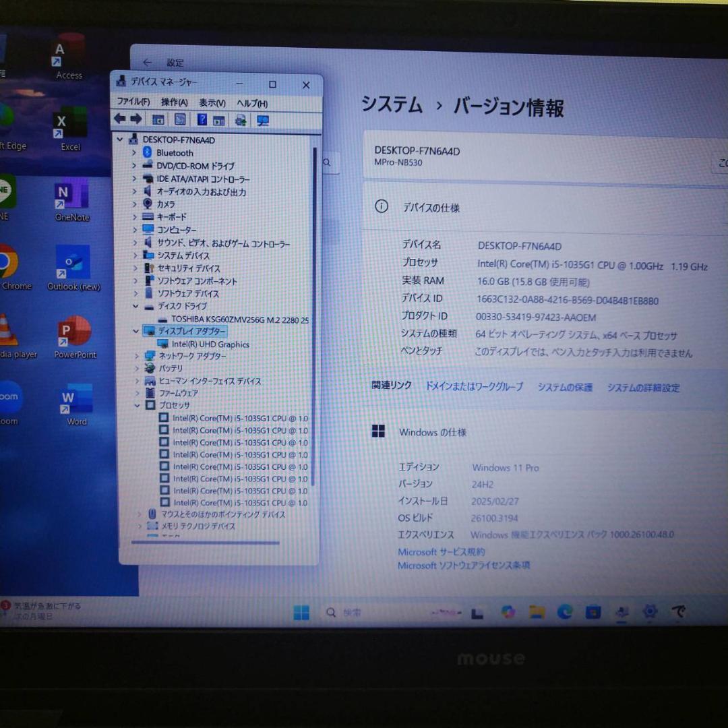Open システムの詳細設定 link
This screenshot has width=728, height=728.
[643, 388]
